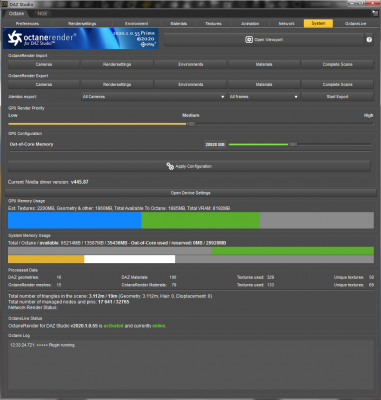This screenshot has width=381, height=400.
Task: Click the Out-of-Core Memory value field
Action: (x=215, y=144)
